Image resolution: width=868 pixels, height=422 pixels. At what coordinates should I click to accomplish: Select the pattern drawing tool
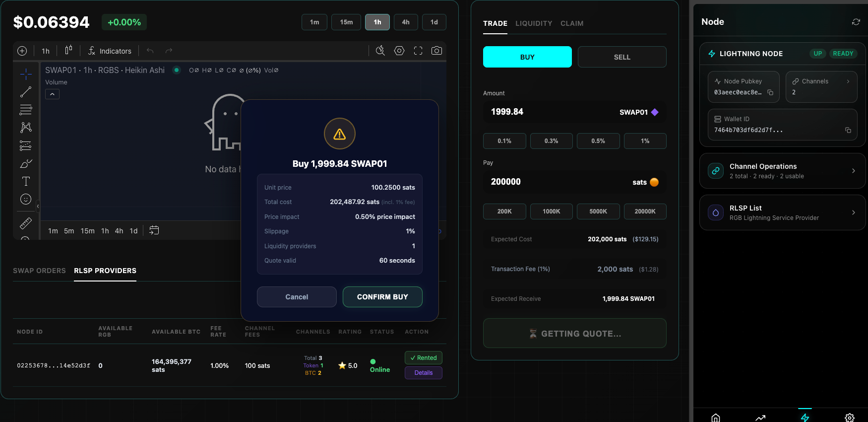coord(26,128)
